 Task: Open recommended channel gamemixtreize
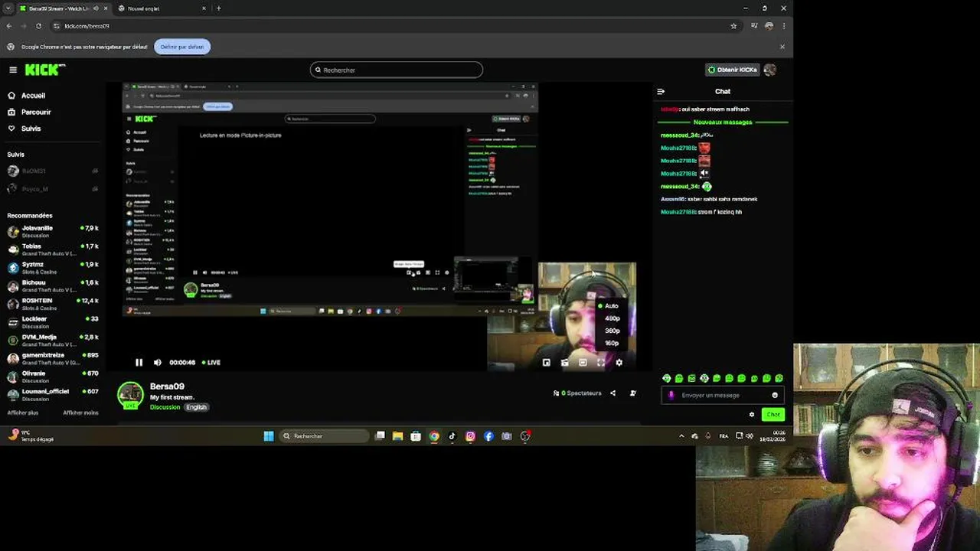[x=52, y=358]
